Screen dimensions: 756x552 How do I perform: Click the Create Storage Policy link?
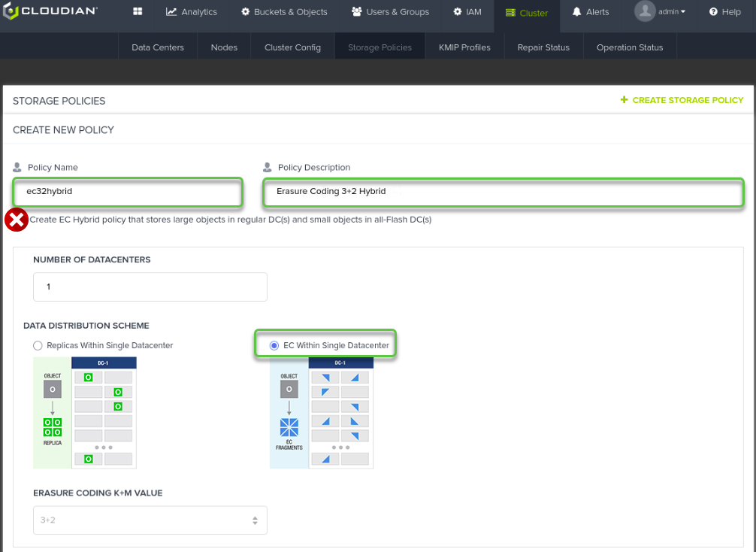point(688,100)
